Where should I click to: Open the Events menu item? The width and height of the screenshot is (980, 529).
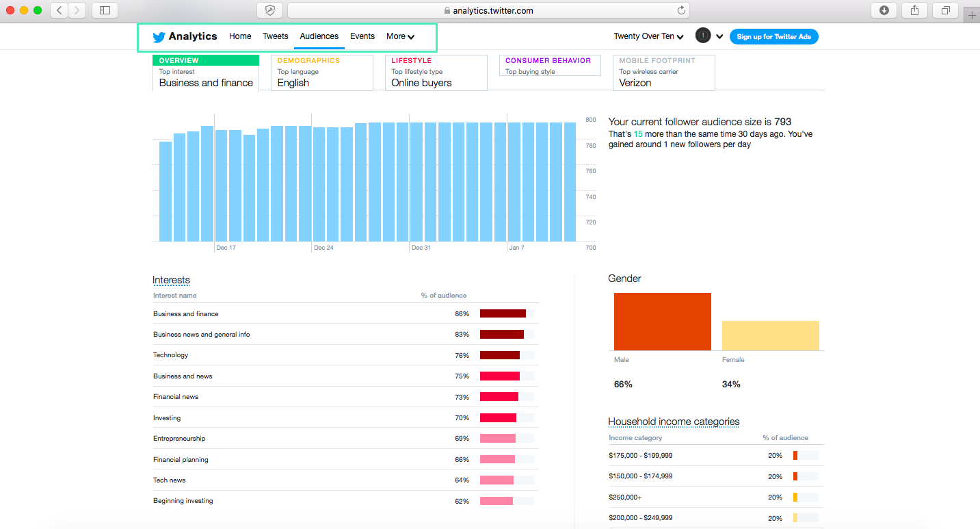362,36
